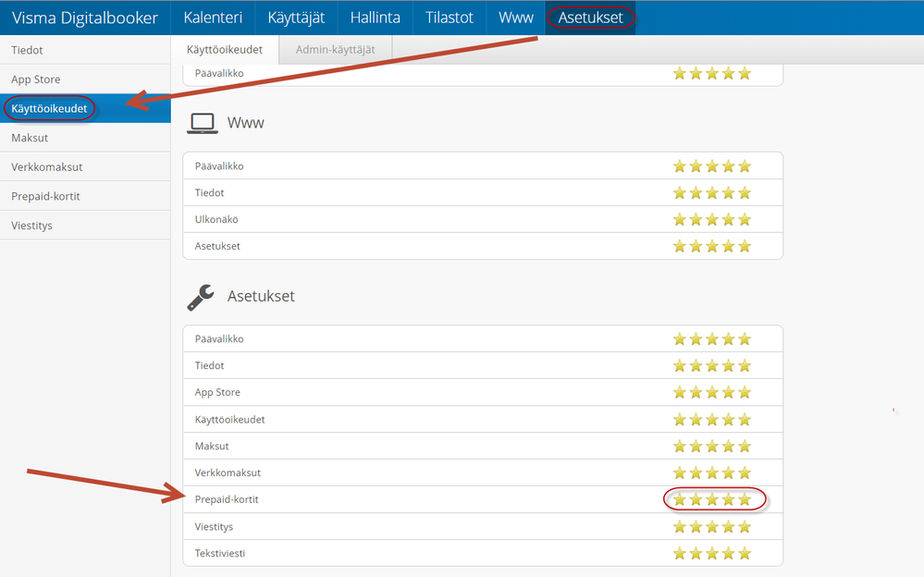Viewport: 924px width, 577px height.
Task: Open the Käyttäjät menu
Action: click(296, 18)
